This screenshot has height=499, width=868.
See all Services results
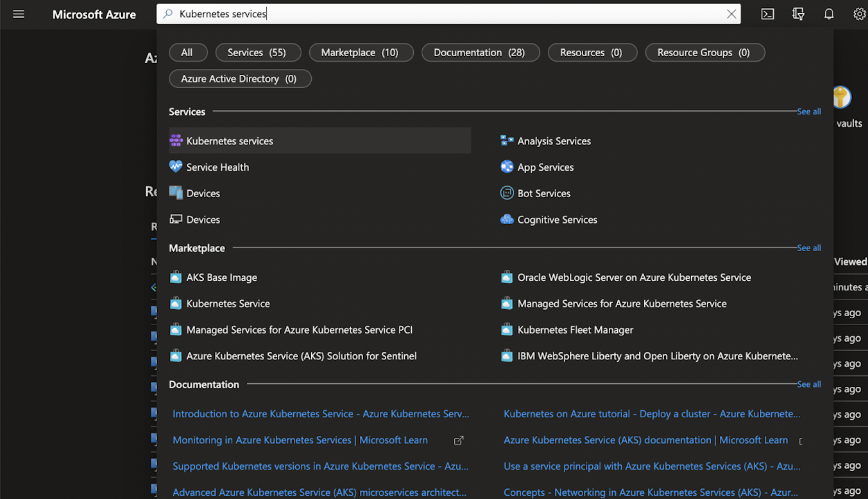[809, 111]
